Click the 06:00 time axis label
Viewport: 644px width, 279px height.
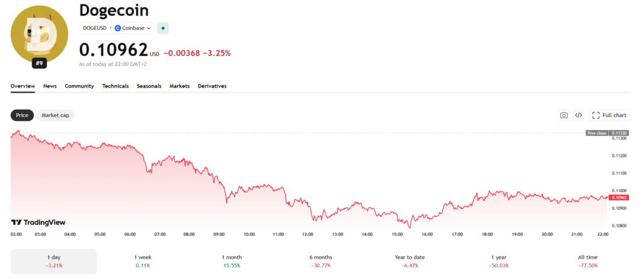pyautogui.click(x=130, y=234)
